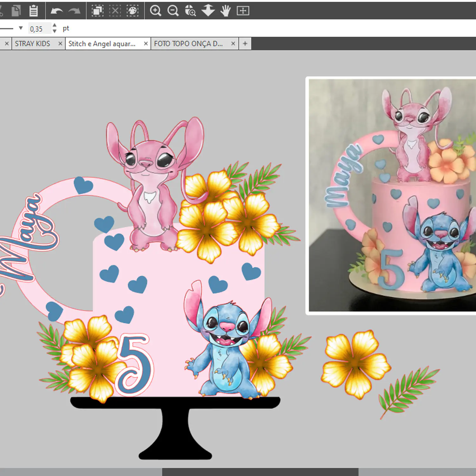Increase outline width with the up arrow
The height and width of the screenshot is (476, 476).
click(55, 25)
